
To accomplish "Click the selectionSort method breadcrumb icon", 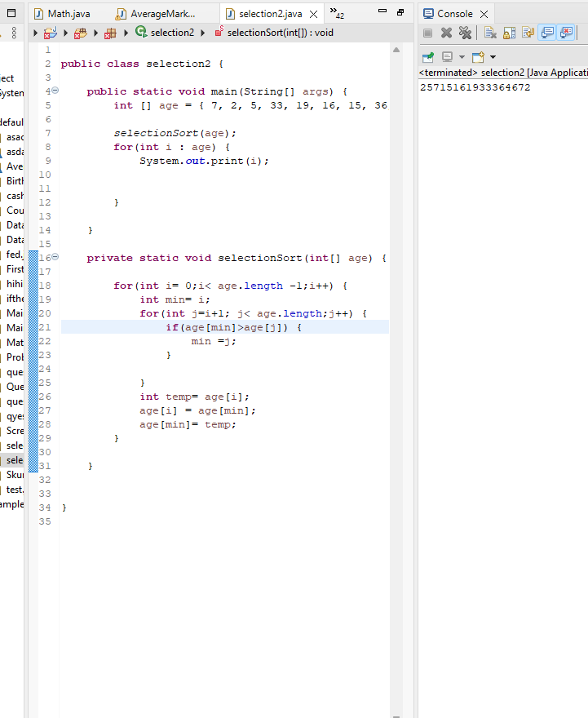I will click(219, 32).
